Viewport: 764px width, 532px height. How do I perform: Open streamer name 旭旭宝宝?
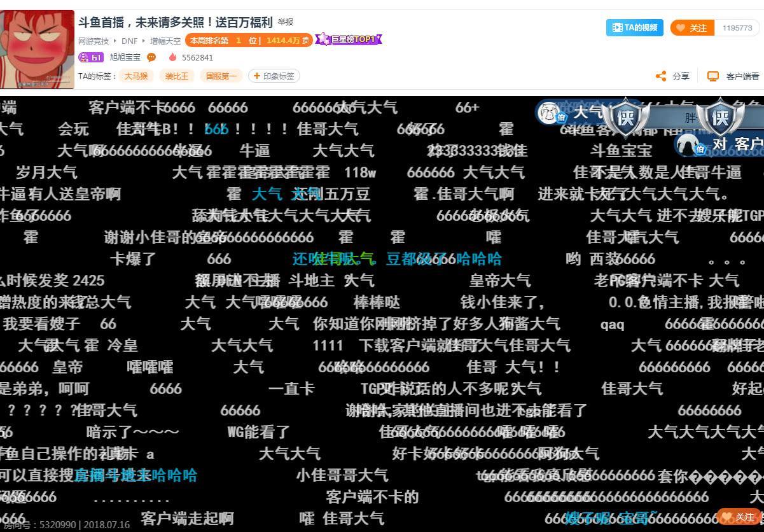pyautogui.click(x=125, y=57)
